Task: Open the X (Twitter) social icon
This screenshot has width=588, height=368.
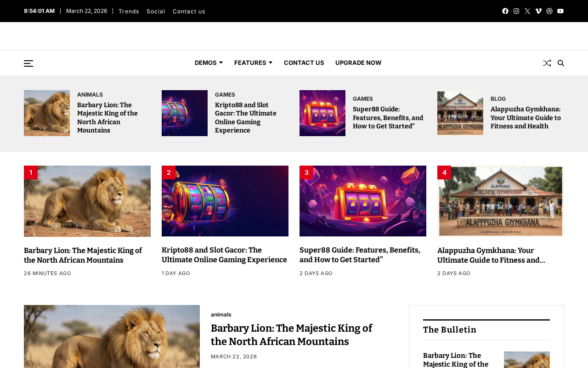Action: (x=527, y=11)
